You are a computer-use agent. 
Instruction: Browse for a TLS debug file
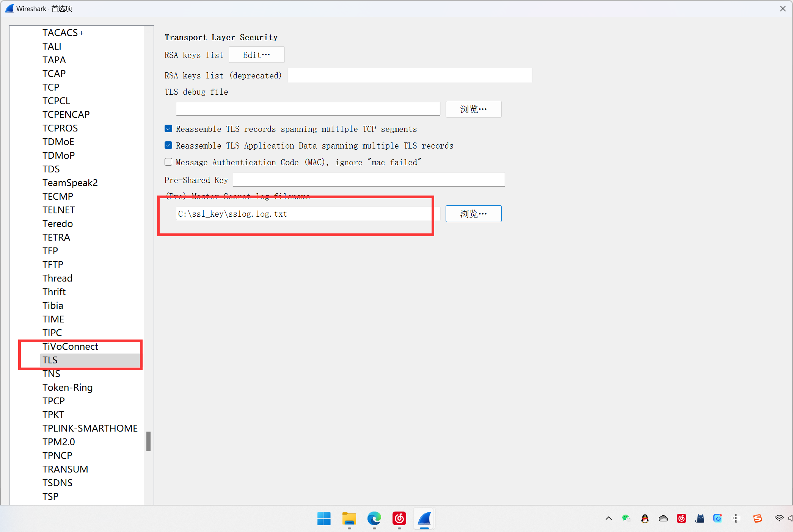(x=473, y=109)
